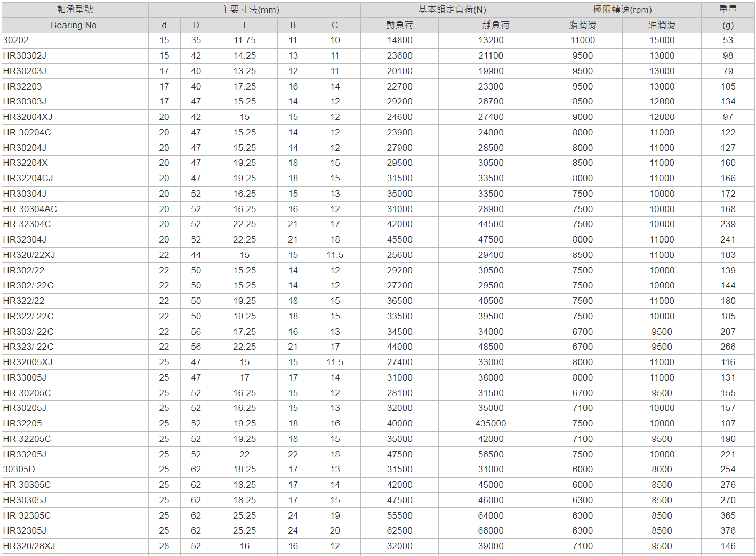756x556 pixels.
Task: Select the HR320/22XJ bearing cell
Action: tap(29, 255)
